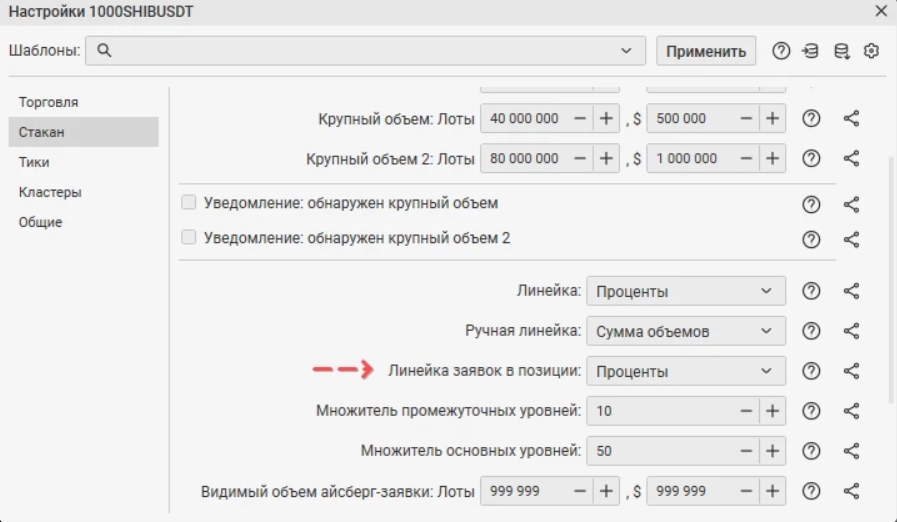Screen dimensions: 897x522
Task: Decrease Крупный объем lots value 40 000 000
Action: point(580,118)
